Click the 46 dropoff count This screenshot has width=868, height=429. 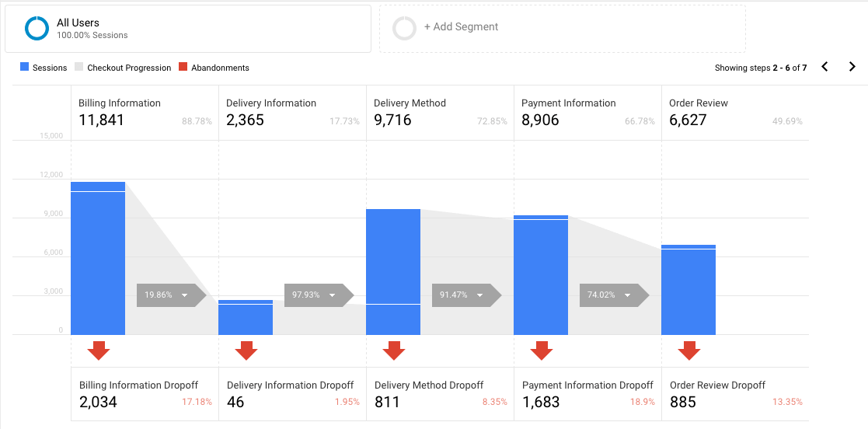pyautogui.click(x=235, y=402)
